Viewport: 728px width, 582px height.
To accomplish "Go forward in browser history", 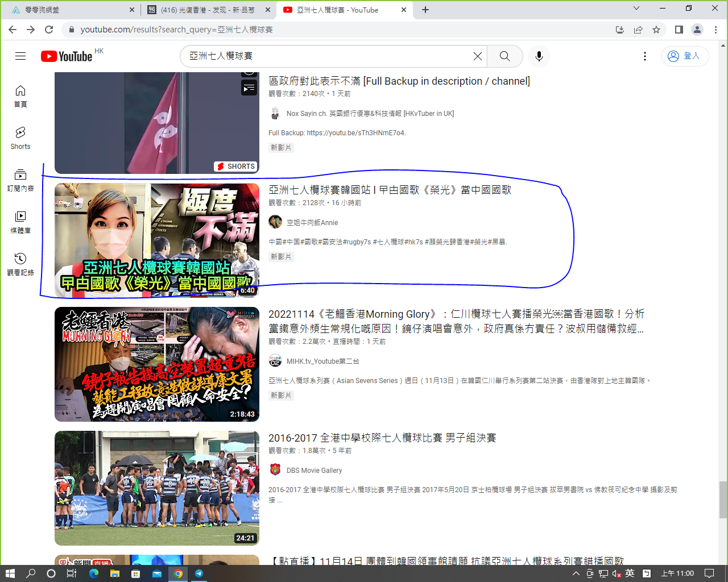I will (x=31, y=30).
